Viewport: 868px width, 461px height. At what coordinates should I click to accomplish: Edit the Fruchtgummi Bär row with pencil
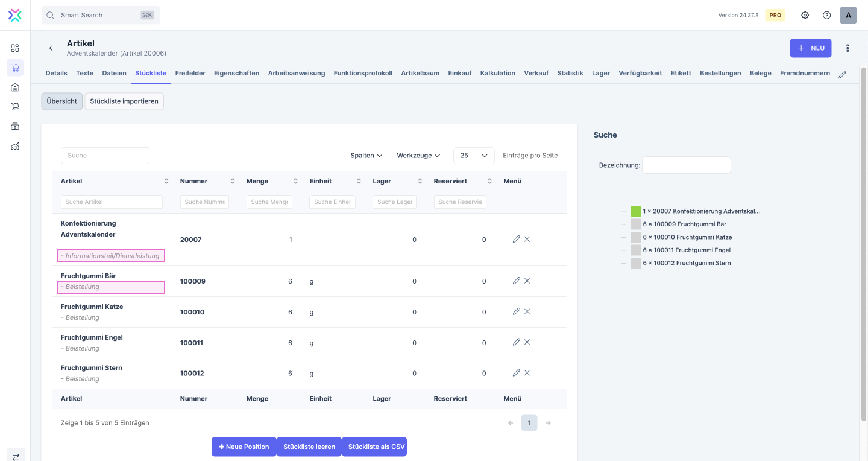(x=516, y=281)
